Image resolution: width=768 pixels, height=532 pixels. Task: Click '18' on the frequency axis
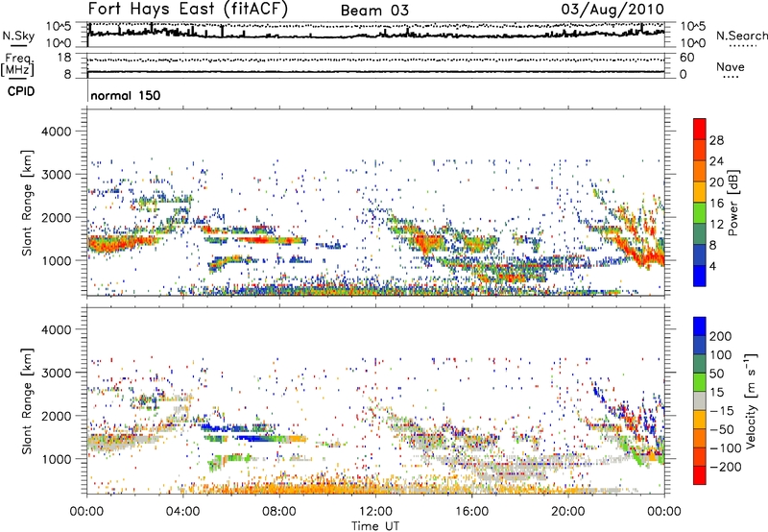tap(64, 58)
